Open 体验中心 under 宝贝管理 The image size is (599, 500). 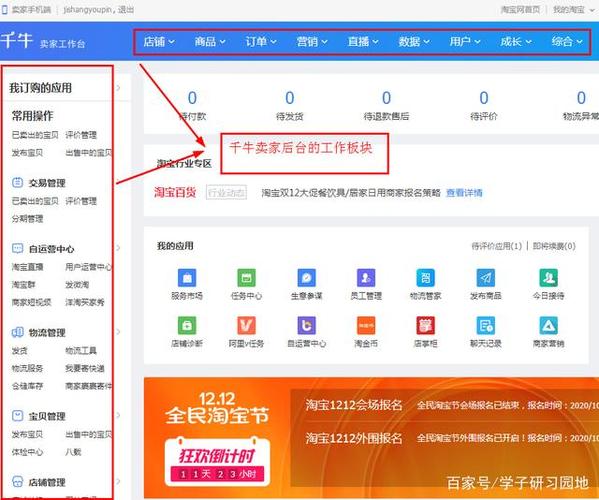point(28,452)
